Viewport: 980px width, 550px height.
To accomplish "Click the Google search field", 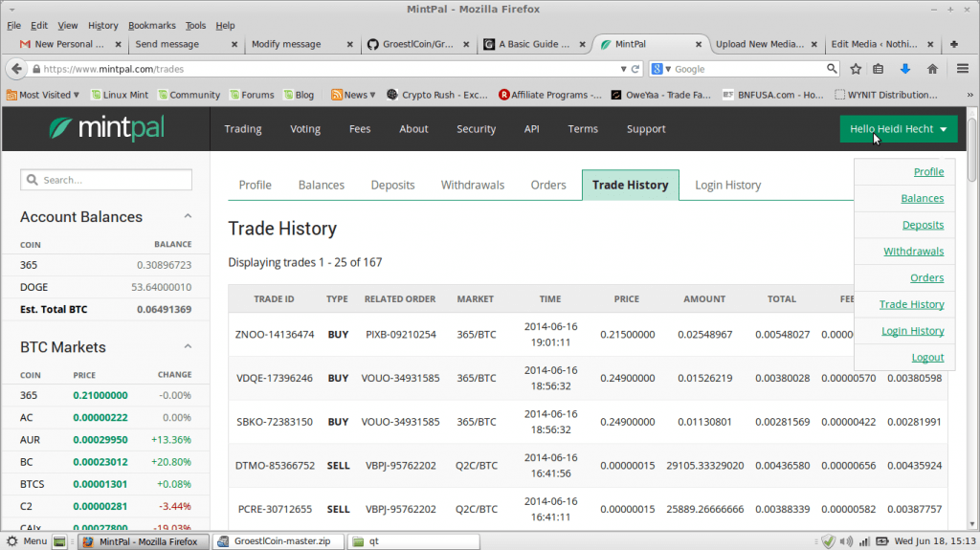I will 748,69.
